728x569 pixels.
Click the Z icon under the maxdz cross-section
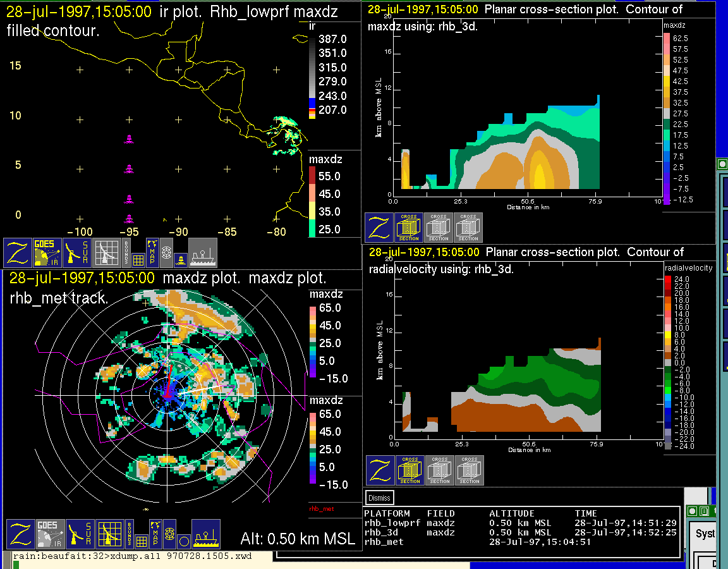379,228
